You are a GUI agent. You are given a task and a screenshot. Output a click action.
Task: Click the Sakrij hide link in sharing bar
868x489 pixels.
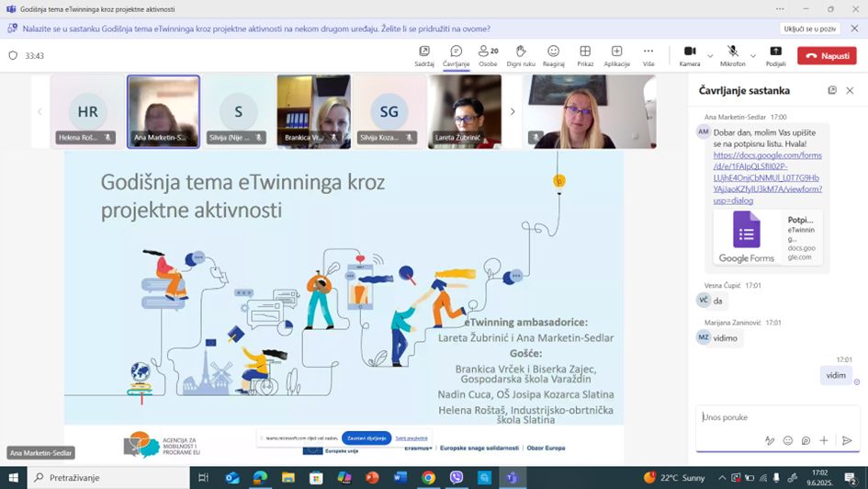[x=411, y=438]
